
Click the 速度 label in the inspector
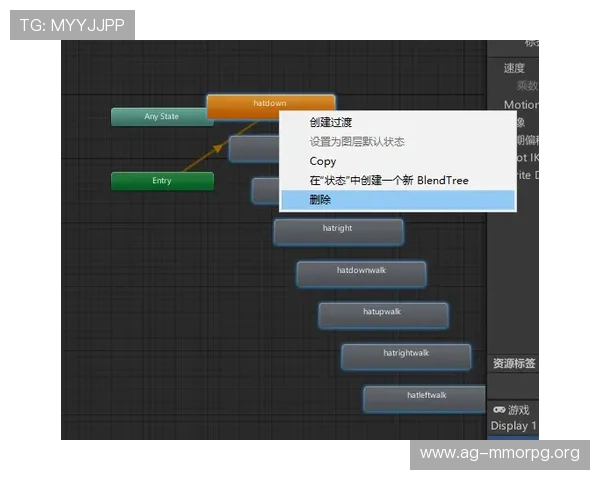pos(514,68)
